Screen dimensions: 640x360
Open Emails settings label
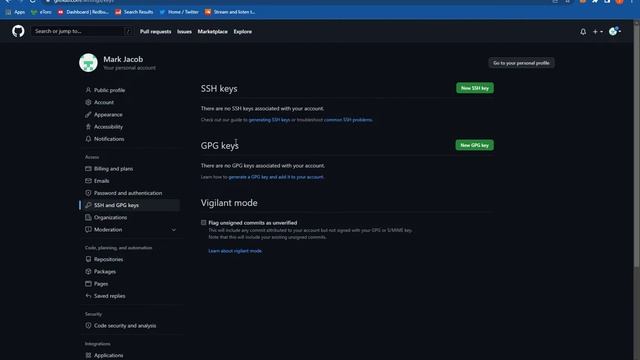coord(102,181)
